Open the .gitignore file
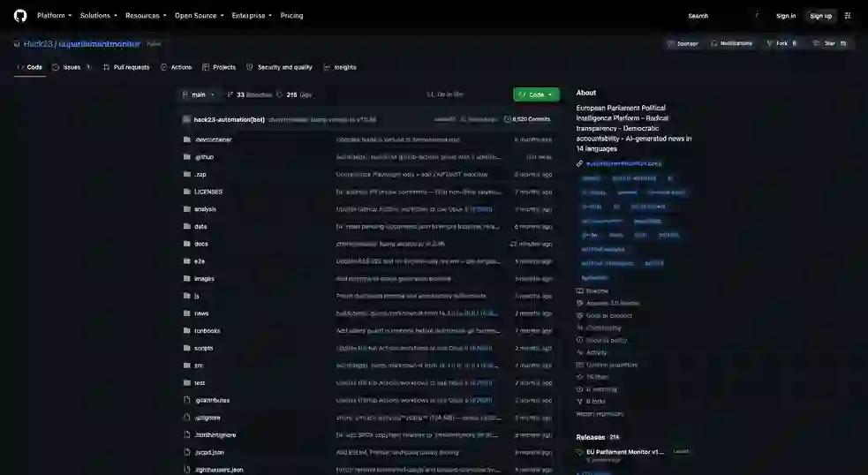The image size is (868, 475). [x=208, y=418]
